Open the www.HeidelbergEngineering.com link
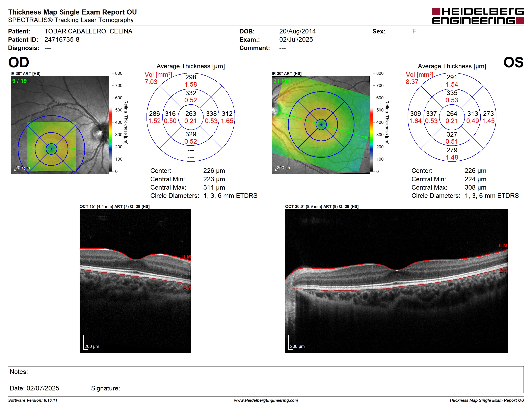Image resolution: width=532 pixels, height=411 pixels. pos(266,401)
